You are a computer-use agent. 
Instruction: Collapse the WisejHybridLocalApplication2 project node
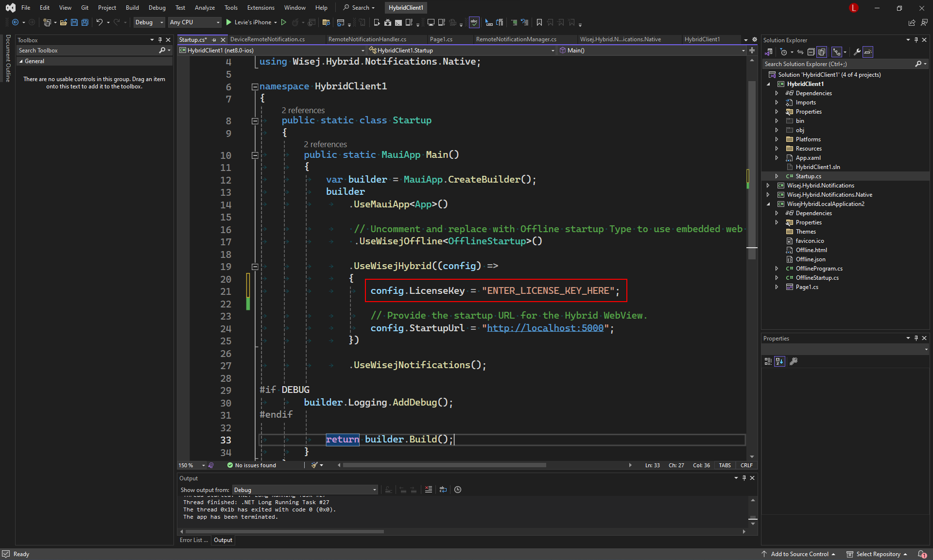768,204
